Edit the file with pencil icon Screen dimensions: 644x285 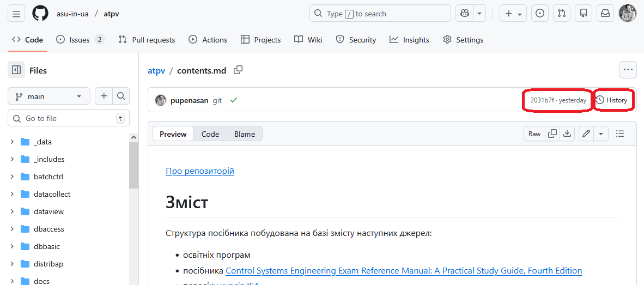[x=586, y=134]
